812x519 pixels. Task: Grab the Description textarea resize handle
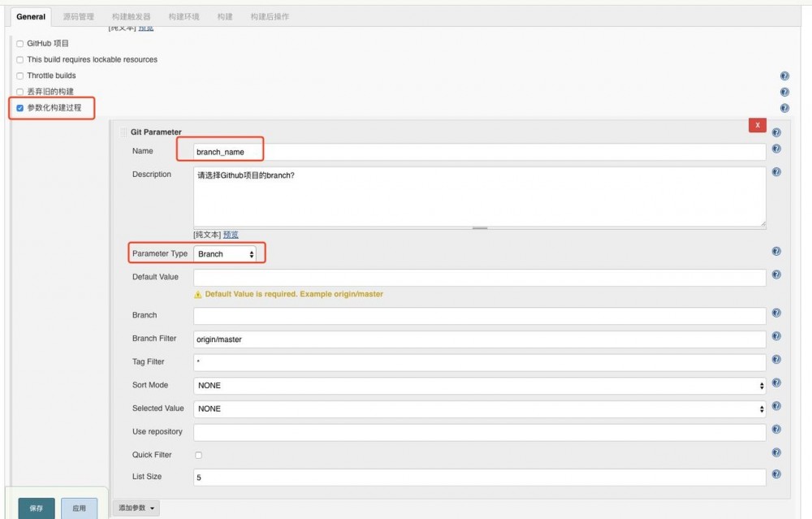[x=480, y=228]
